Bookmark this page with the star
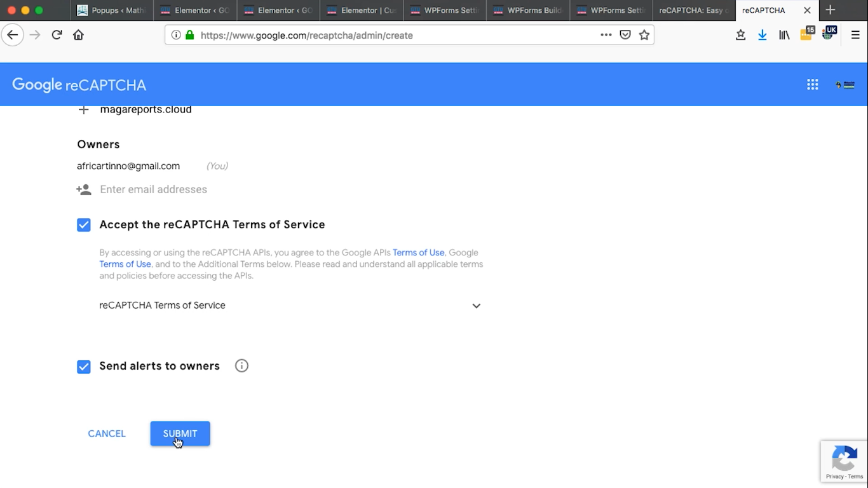This screenshot has height=488, width=868. [x=644, y=35]
